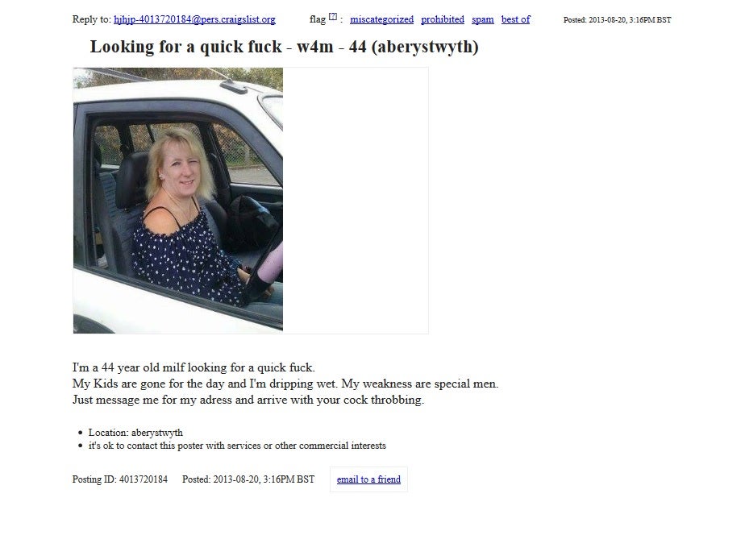Image resolution: width=745 pixels, height=560 pixels.
Task: Click the Posting ID 4013720184 text
Action: (x=119, y=479)
